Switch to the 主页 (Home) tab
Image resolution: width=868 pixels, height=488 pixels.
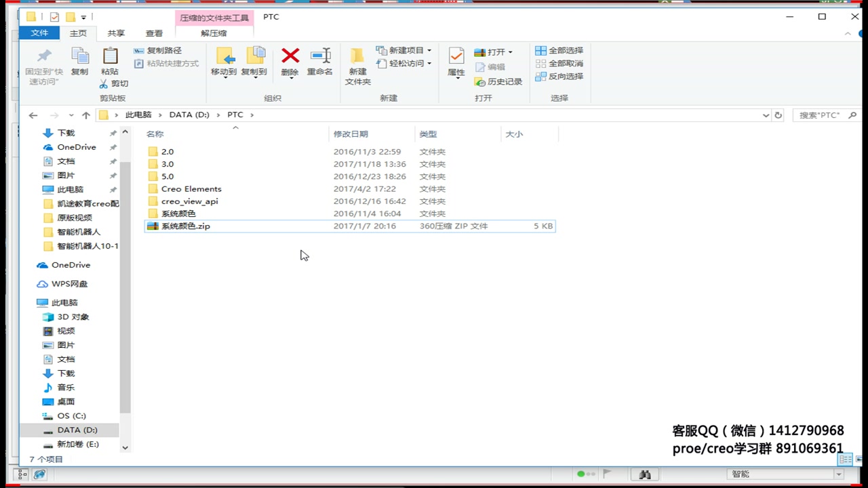[78, 33]
